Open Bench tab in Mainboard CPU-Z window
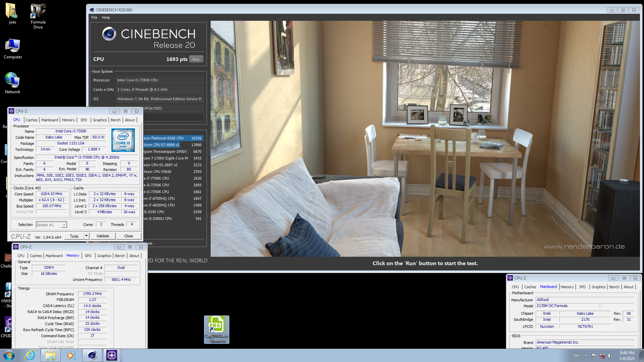This screenshot has height=362, width=644. click(614, 287)
